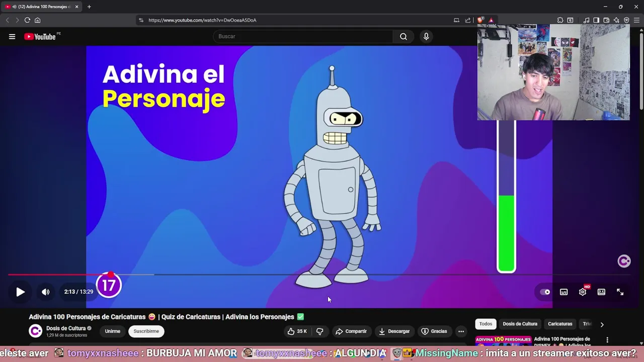Subscribe with the Suscribirme button
644x362 pixels.
(x=146, y=331)
